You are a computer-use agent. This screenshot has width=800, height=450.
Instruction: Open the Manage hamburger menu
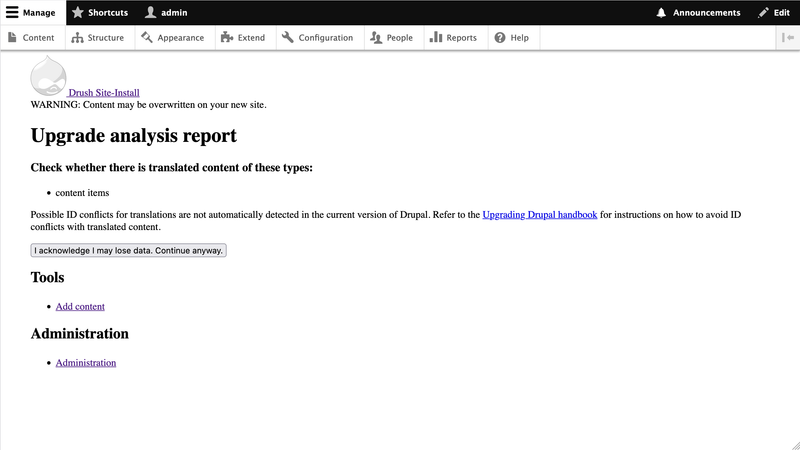(32, 13)
